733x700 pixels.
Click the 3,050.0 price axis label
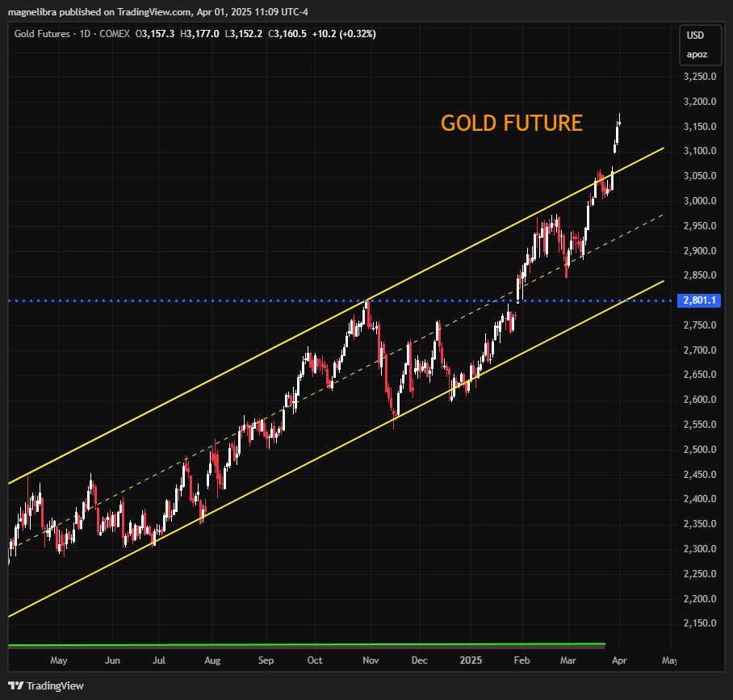point(700,176)
